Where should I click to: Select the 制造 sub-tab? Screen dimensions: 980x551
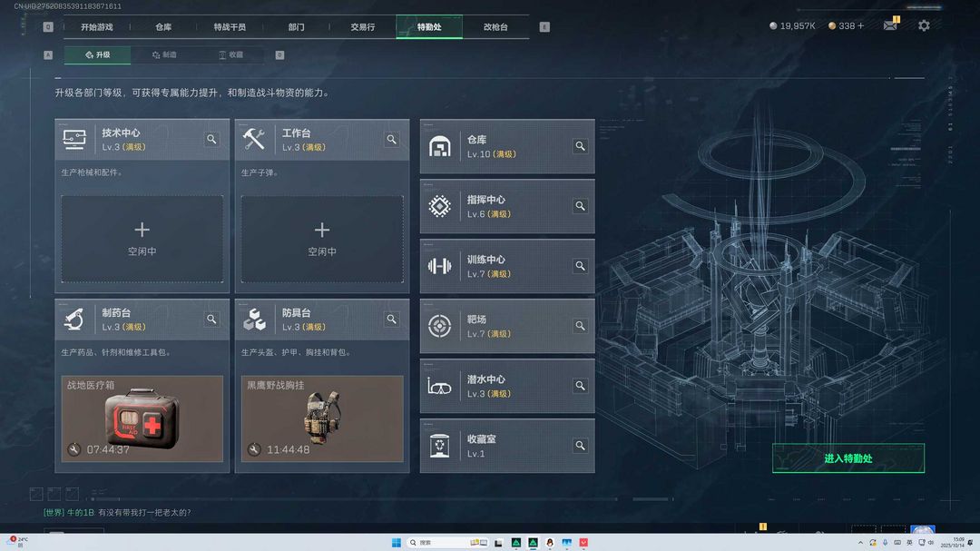point(164,55)
